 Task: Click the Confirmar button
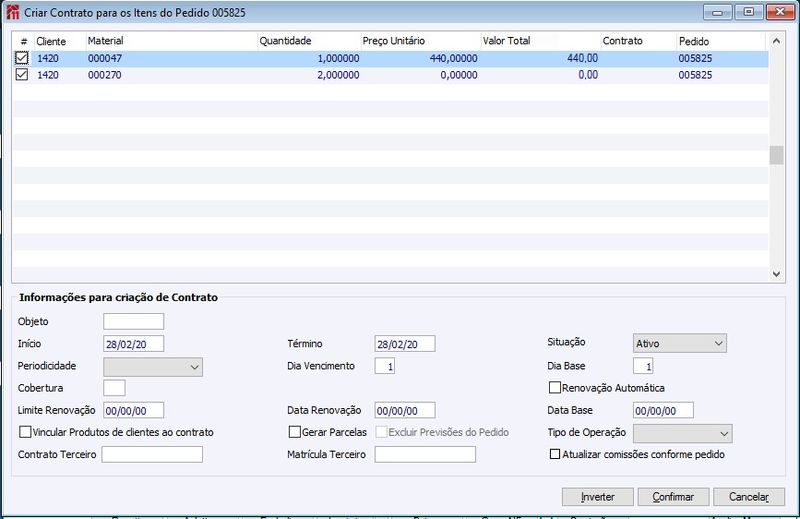pos(673,497)
